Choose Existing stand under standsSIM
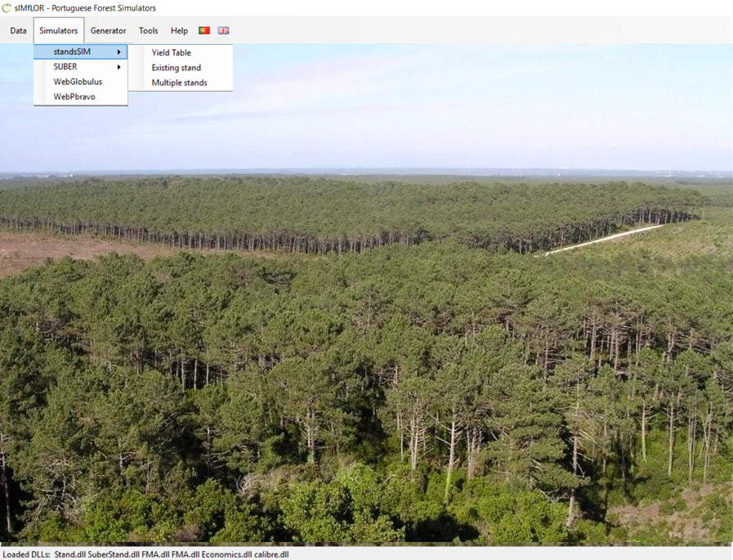733x560 pixels. 181,68
